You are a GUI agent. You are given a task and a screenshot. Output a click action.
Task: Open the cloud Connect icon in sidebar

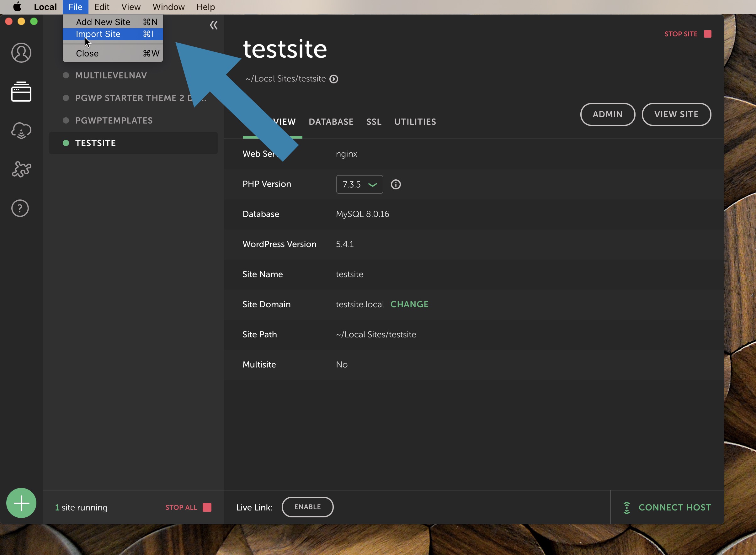pyautogui.click(x=21, y=130)
